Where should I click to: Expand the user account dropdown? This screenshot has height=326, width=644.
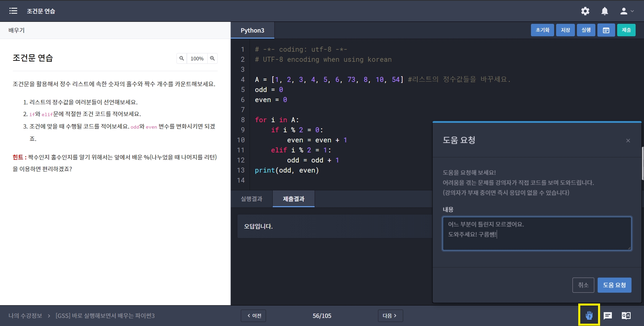pos(627,11)
